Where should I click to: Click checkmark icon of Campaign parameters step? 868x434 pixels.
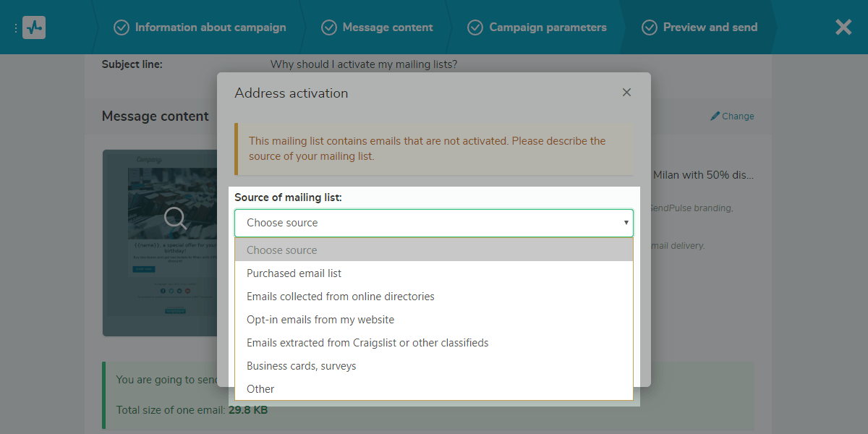(475, 27)
